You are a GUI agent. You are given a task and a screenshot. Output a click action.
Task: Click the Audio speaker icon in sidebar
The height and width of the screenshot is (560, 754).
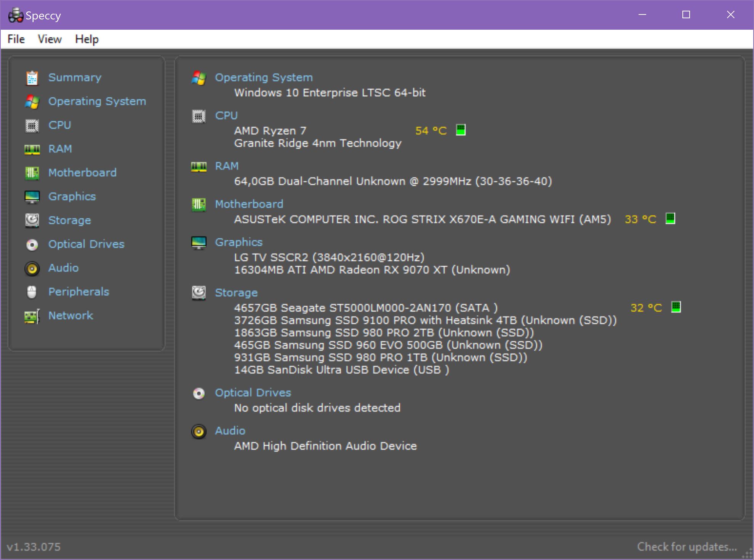(32, 269)
